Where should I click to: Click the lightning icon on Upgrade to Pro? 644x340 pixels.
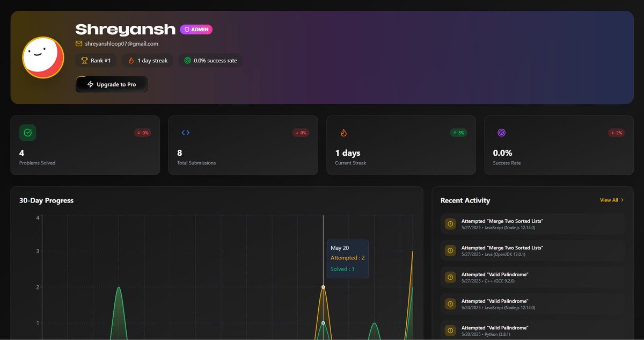click(x=90, y=84)
